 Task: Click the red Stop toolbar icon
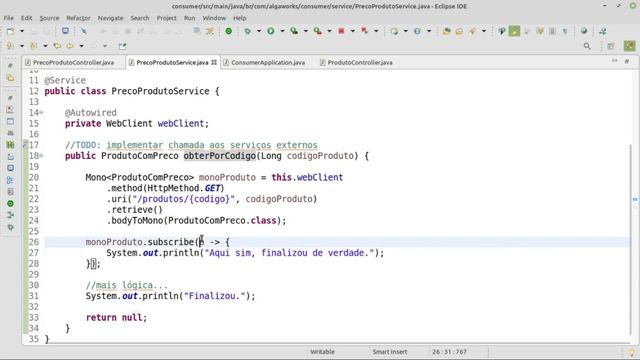coord(341,31)
